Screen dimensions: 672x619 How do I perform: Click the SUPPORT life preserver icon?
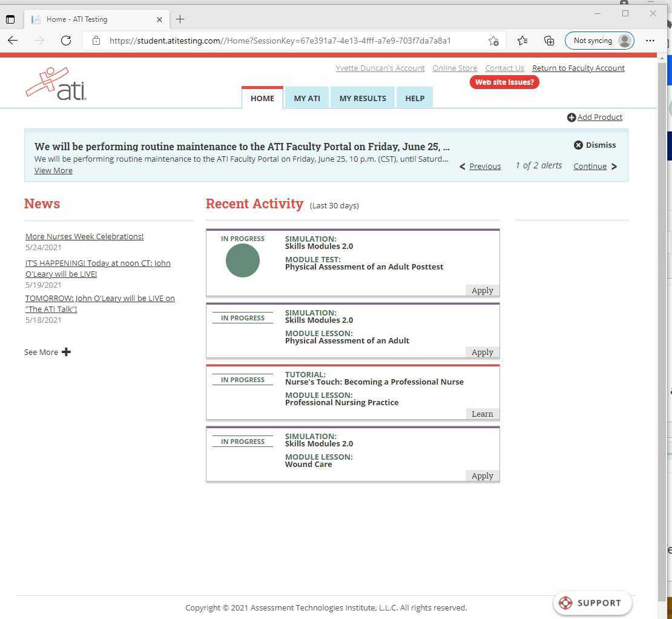click(567, 603)
